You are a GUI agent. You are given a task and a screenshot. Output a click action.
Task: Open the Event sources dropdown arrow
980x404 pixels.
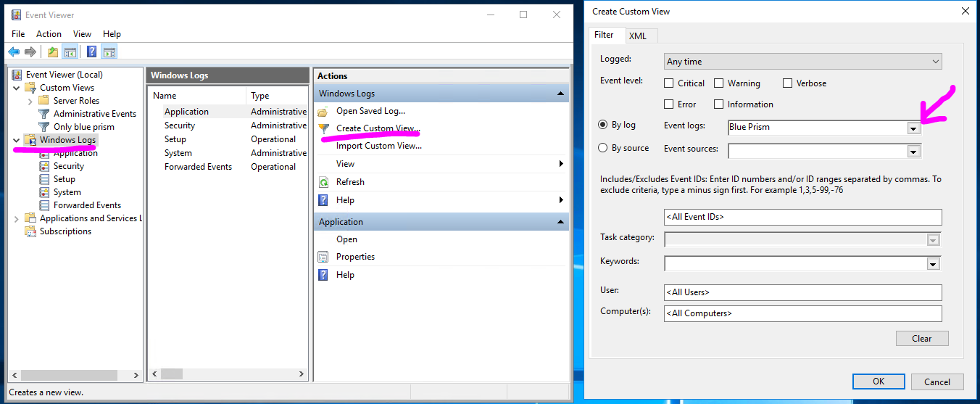pyautogui.click(x=914, y=151)
